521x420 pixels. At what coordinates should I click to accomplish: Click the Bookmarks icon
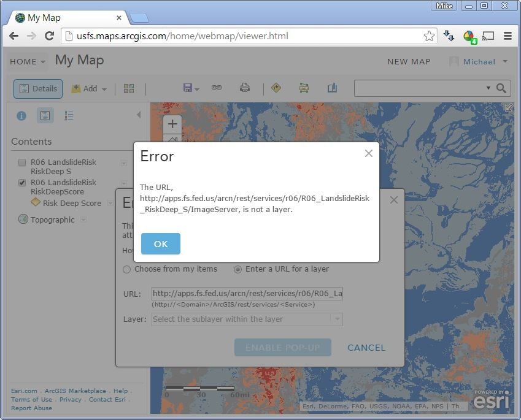click(332, 88)
